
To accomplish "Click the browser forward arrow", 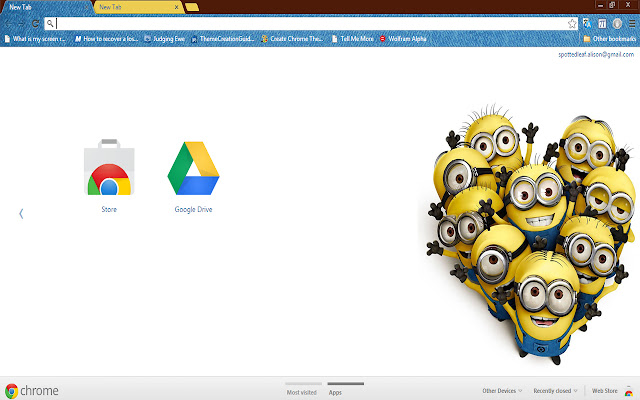I will pyautogui.click(x=22, y=24).
